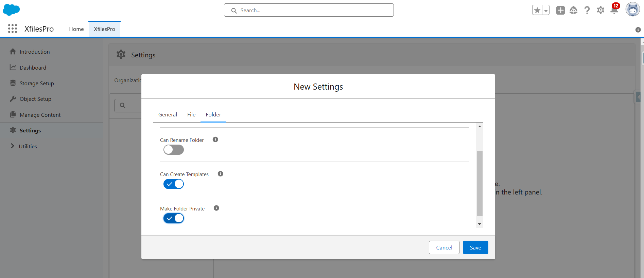Click the Object Setup wrench icon
This screenshot has height=278, width=644.
click(x=13, y=99)
